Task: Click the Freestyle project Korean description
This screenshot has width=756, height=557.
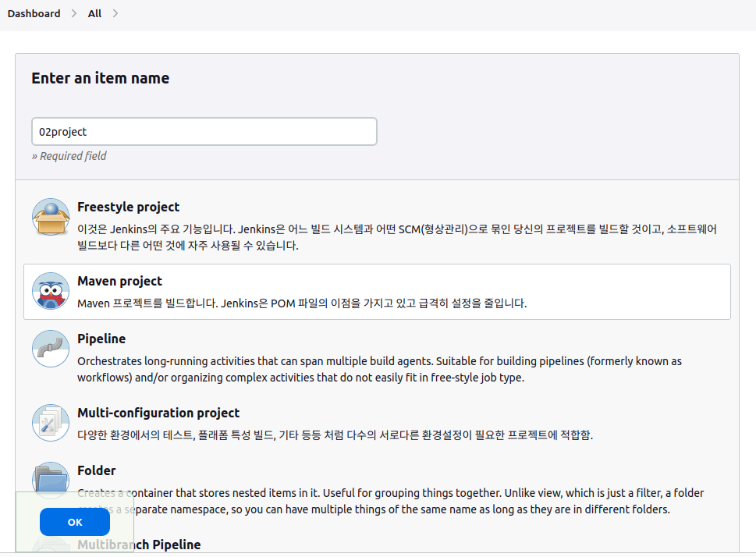Action: [x=397, y=237]
